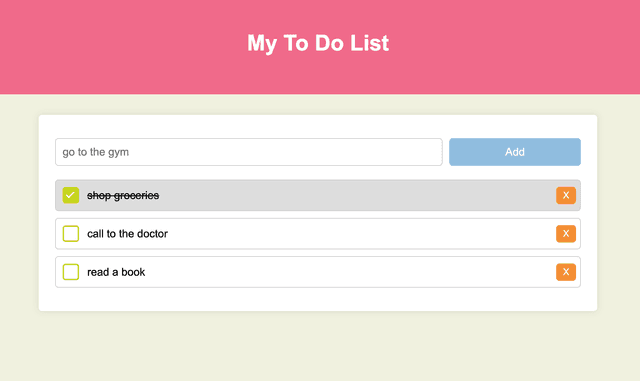640x381 pixels.
Task: Click empty space inside the "read a book" row
Action: pos(347,272)
